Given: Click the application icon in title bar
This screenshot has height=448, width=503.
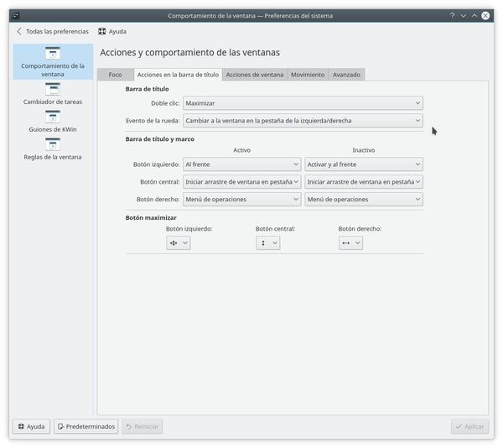Looking at the screenshot, I should click(16, 15).
